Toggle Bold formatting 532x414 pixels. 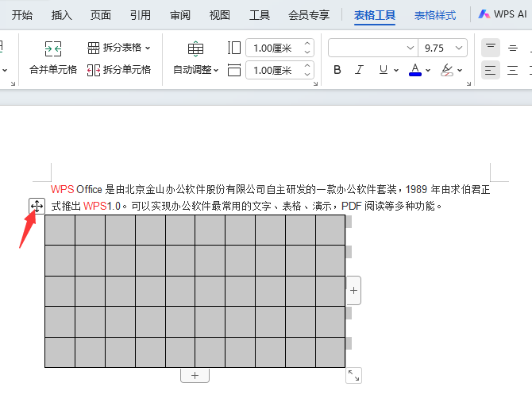tap(337, 70)
